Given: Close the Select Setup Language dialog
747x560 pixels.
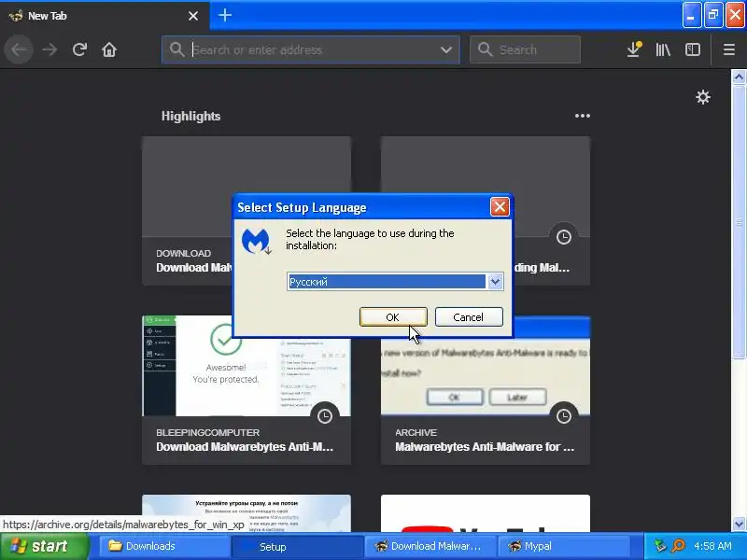Looking at the screenshot, I should click(500, 207).
